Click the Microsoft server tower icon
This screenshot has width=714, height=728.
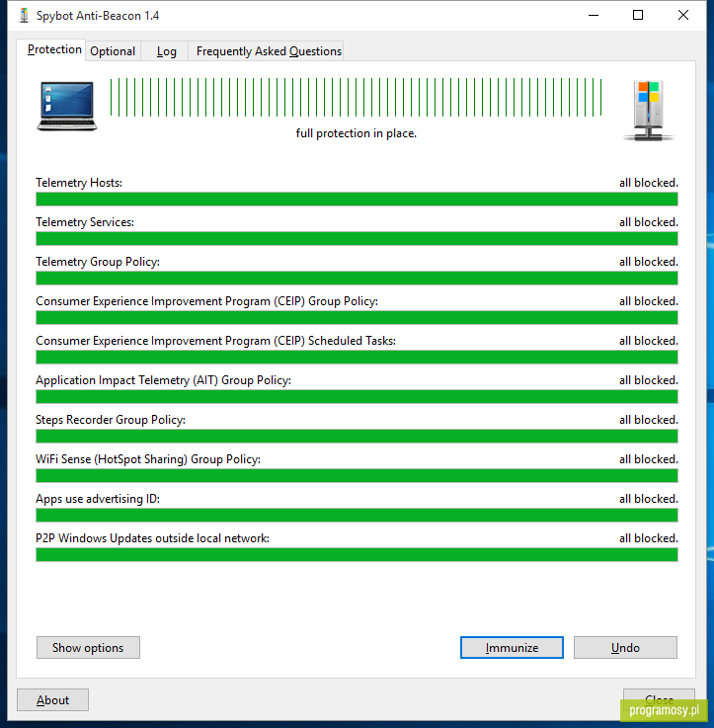pos(649,111)
